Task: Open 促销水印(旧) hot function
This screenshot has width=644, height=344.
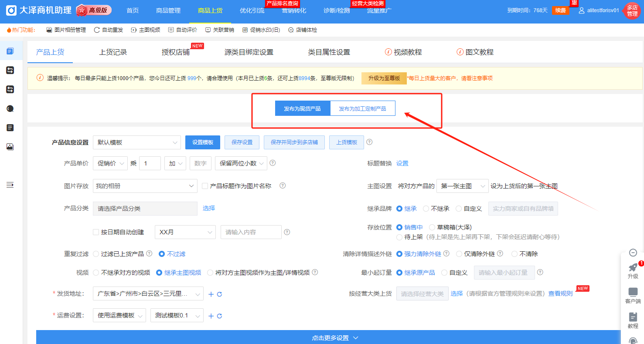Action: pos(261,30)
